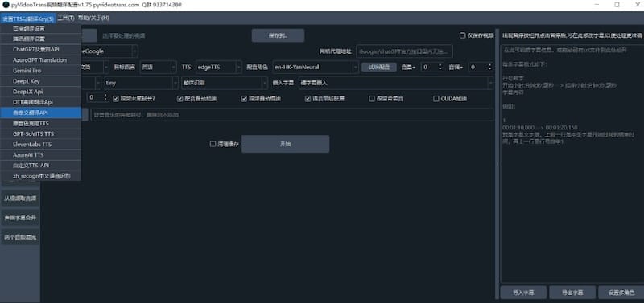Open the source language dropdown left of target language
The width and height of the screenshot is (644, 303).
click(95, 68)
